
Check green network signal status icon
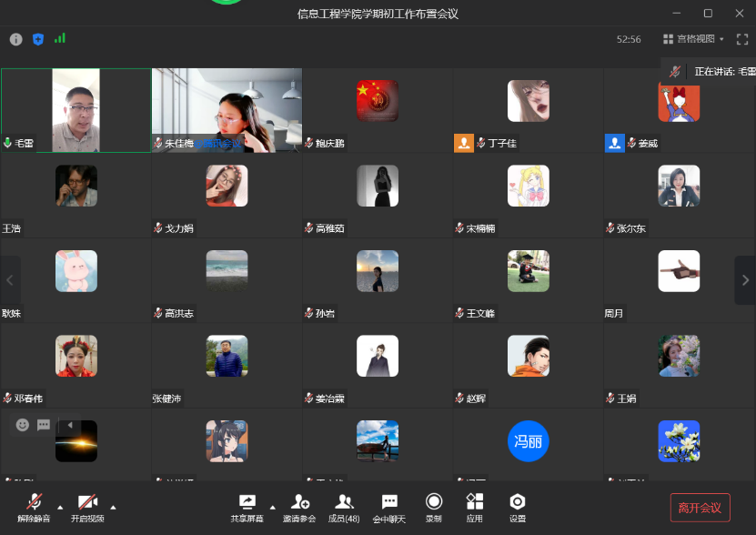(60, 39)
